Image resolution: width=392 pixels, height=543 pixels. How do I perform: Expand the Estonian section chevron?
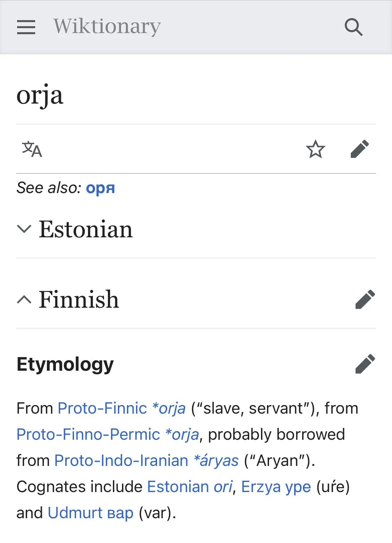tap(24, 229)
